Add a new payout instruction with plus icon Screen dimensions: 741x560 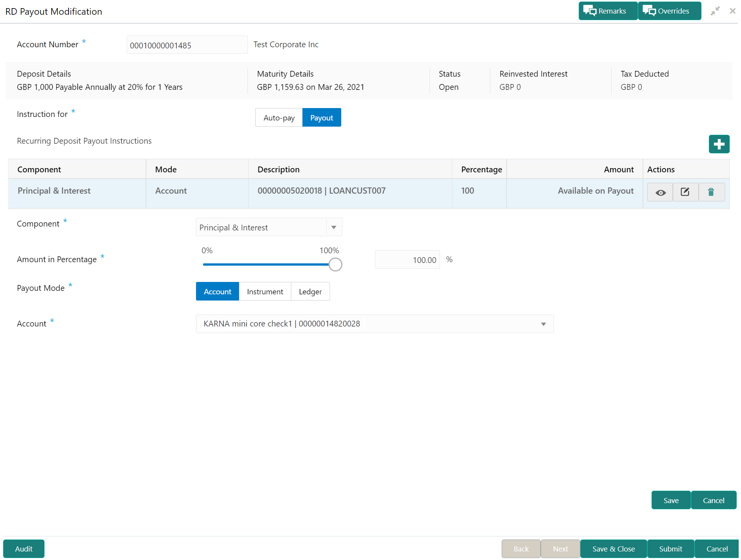(719, 144)
